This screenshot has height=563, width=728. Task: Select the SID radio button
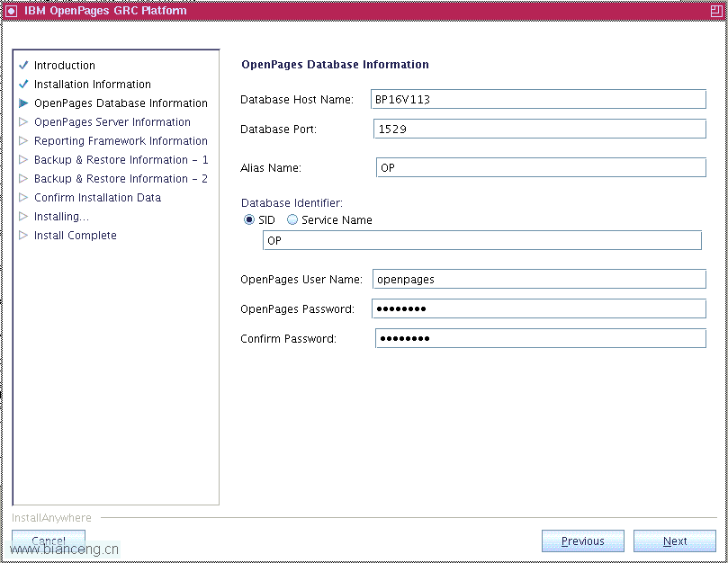249,219
